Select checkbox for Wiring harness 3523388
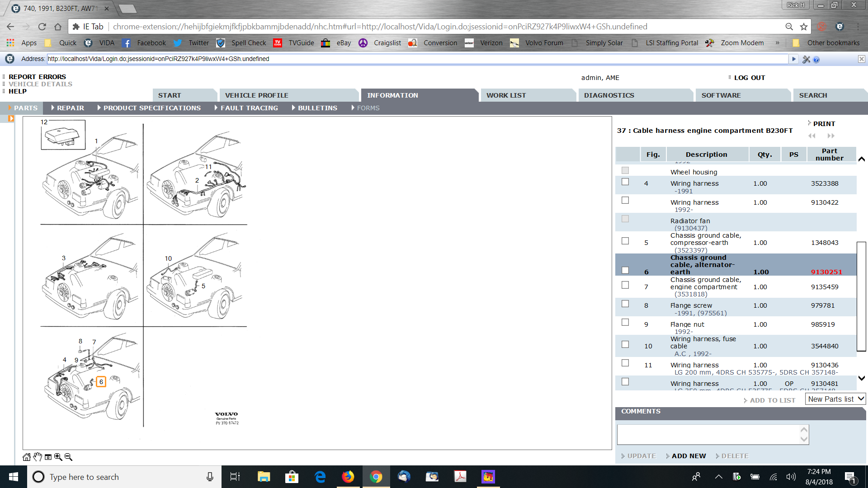 click(625, 182)
